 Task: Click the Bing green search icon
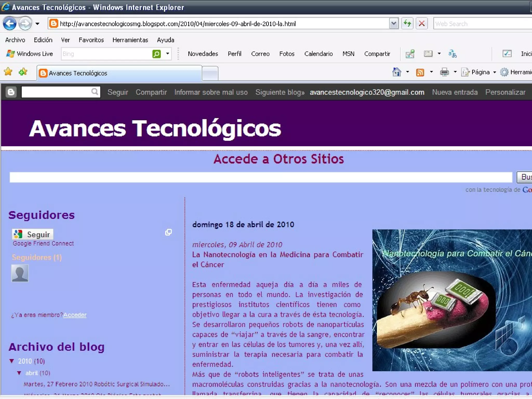pos(156,54)
